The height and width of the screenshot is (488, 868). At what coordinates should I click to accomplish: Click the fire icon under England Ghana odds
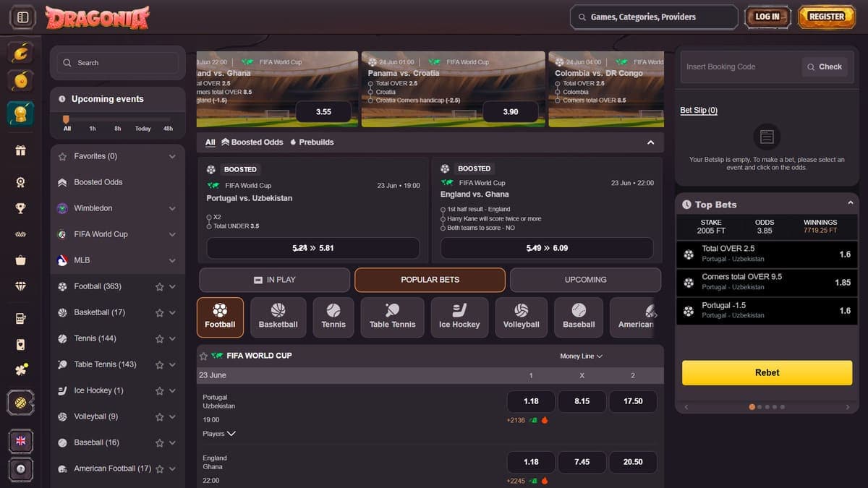(x=545, y=481)
